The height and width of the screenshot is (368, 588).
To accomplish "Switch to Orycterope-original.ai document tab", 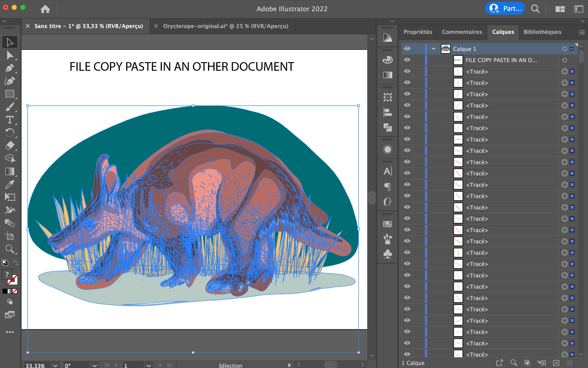I will point(225,26).
